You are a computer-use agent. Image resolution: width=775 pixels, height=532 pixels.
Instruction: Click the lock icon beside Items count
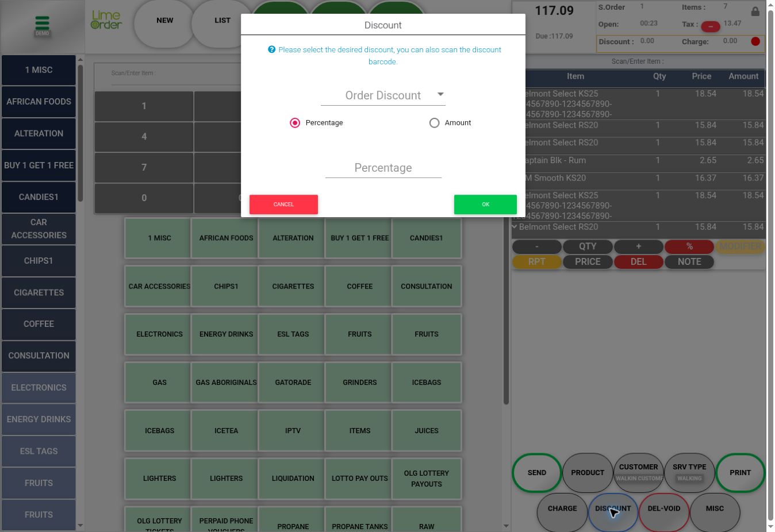point(755,11)
